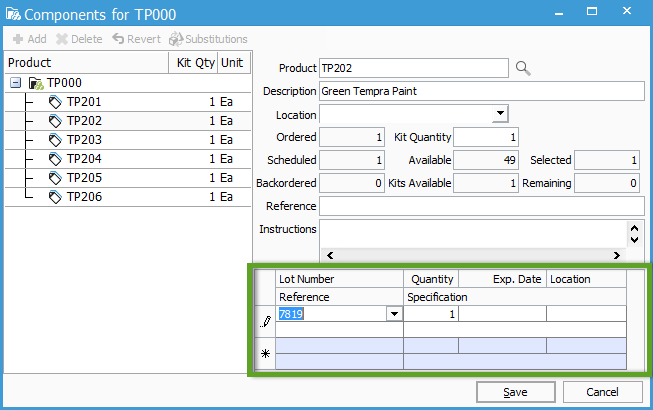Click the Location column header in lot grid
This screenshot has width=653, height=410.
tap(586, 279)
